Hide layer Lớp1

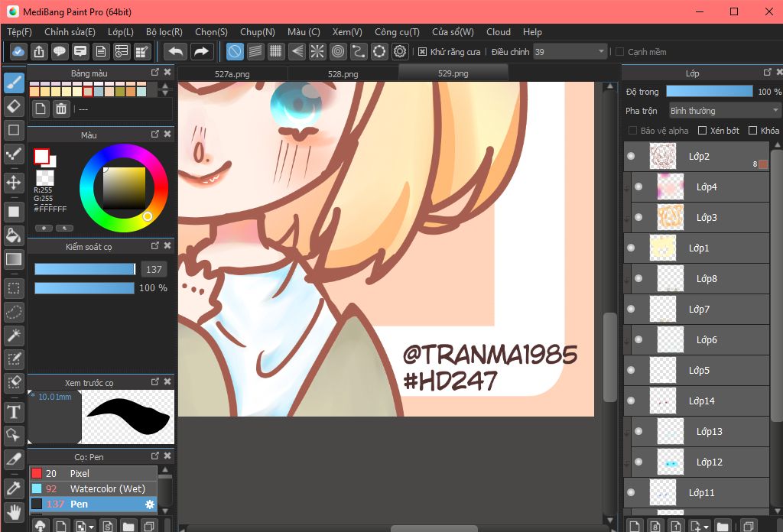(631, 248)
